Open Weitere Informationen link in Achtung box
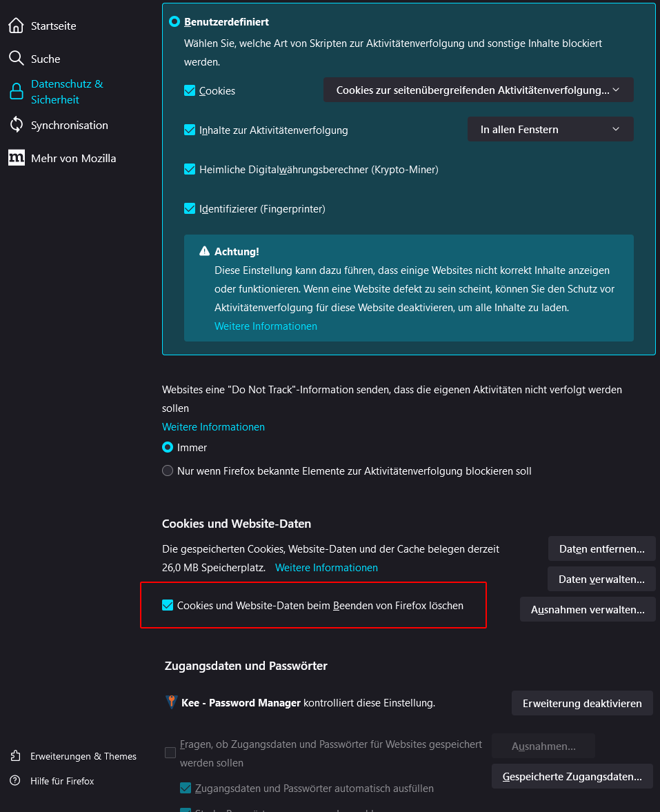The height and width of the screenshot is (812, 660). pyautogui.click(x=266, y=326)
